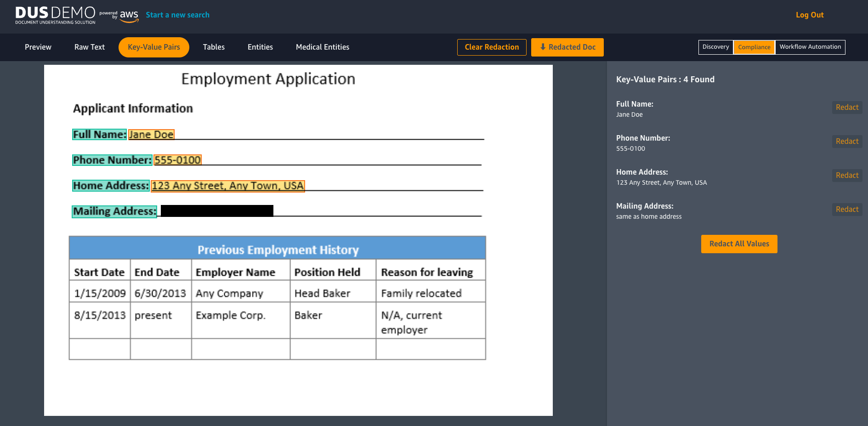
Task: Click 'Mailing Address:' in the key-value panel
Action: tap(645, 206)
